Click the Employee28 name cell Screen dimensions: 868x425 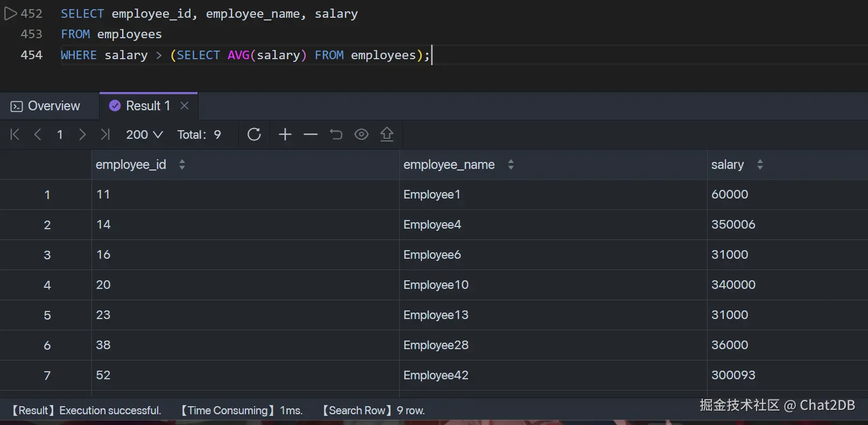click(x=553, y=345)
